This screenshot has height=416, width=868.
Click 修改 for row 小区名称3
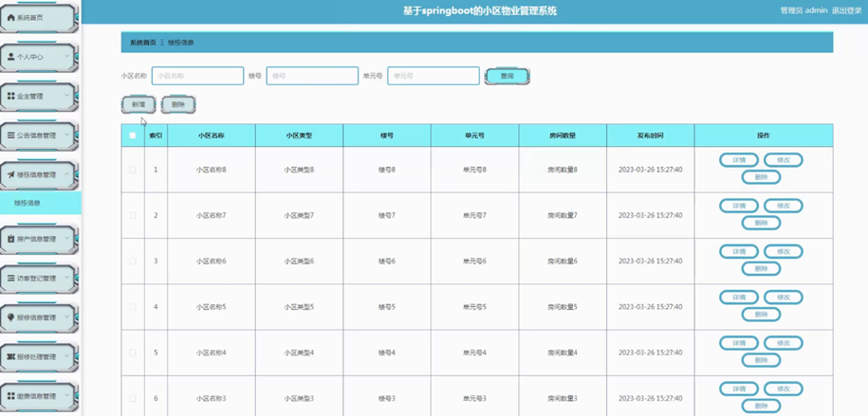click(784, 389)
